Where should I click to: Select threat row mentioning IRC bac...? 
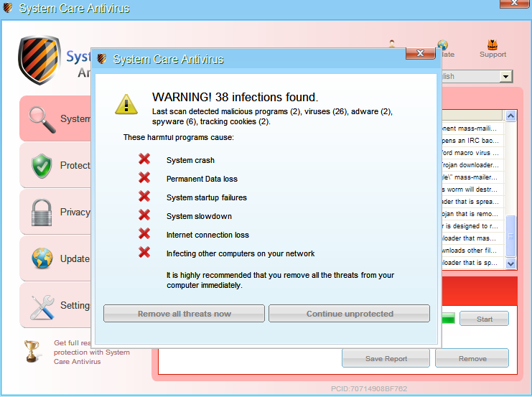coord(472,141)
